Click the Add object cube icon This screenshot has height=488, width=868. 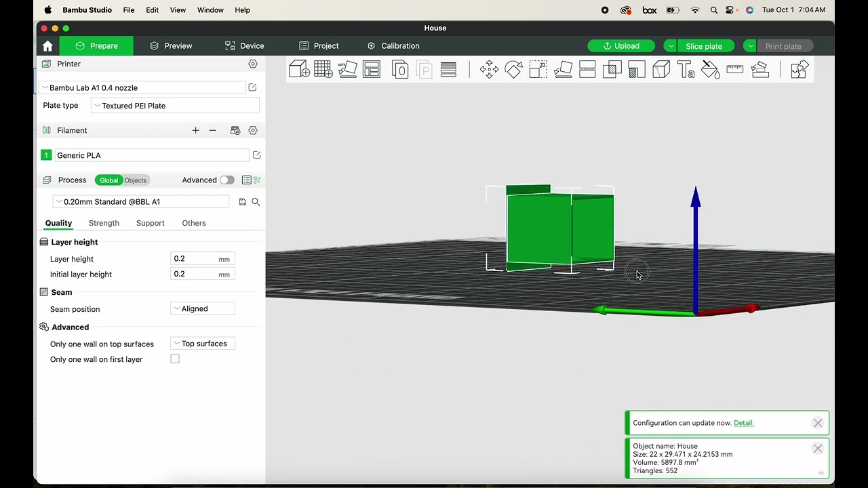coord(299,70)
